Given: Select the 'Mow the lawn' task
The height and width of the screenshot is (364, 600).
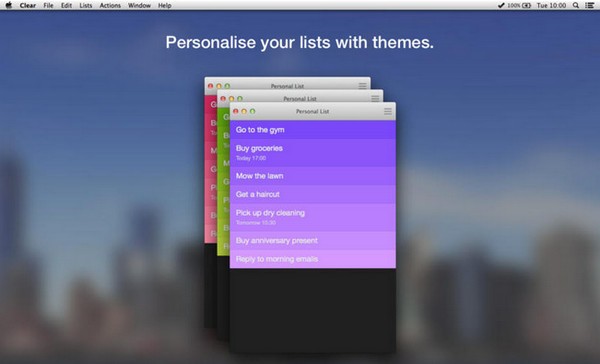Looking at the screenshot, I should [313, 176].
